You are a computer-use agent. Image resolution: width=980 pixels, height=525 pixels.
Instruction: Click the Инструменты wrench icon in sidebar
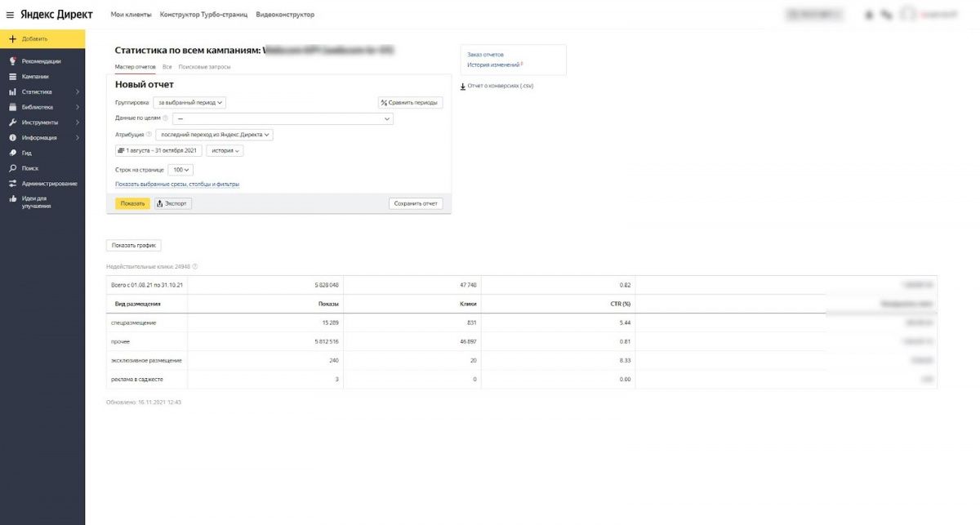pos(12,122)
